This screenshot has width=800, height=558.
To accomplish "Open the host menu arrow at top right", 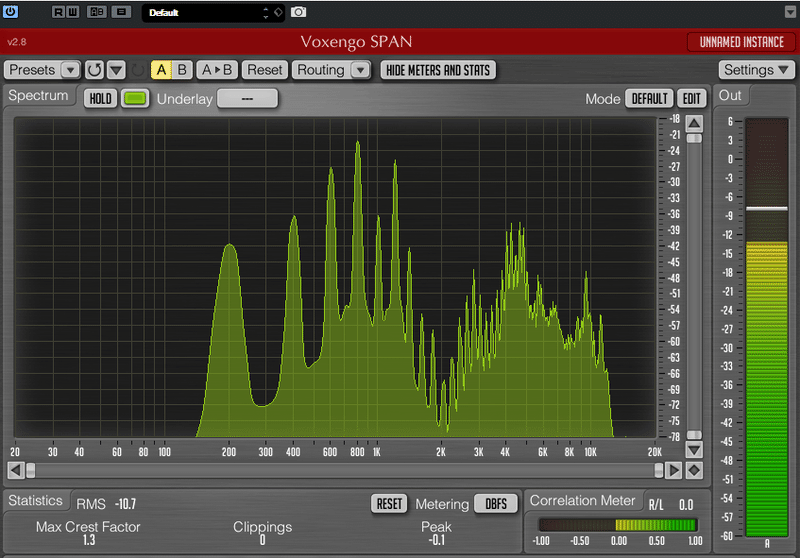I will tap(790, 12).
